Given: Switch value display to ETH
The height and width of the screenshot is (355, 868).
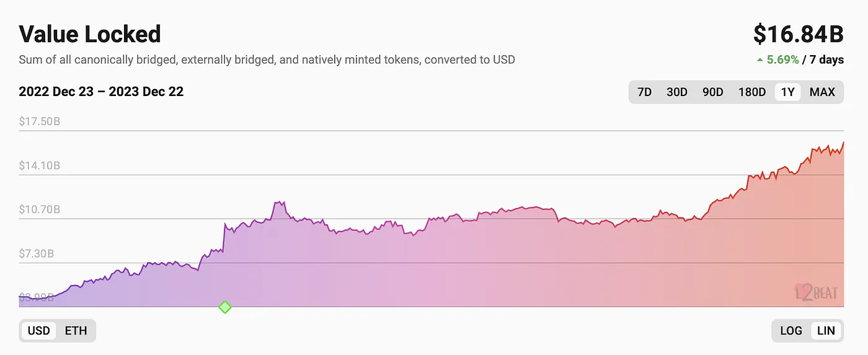Looking at the screenshot, I should point(76,330).
